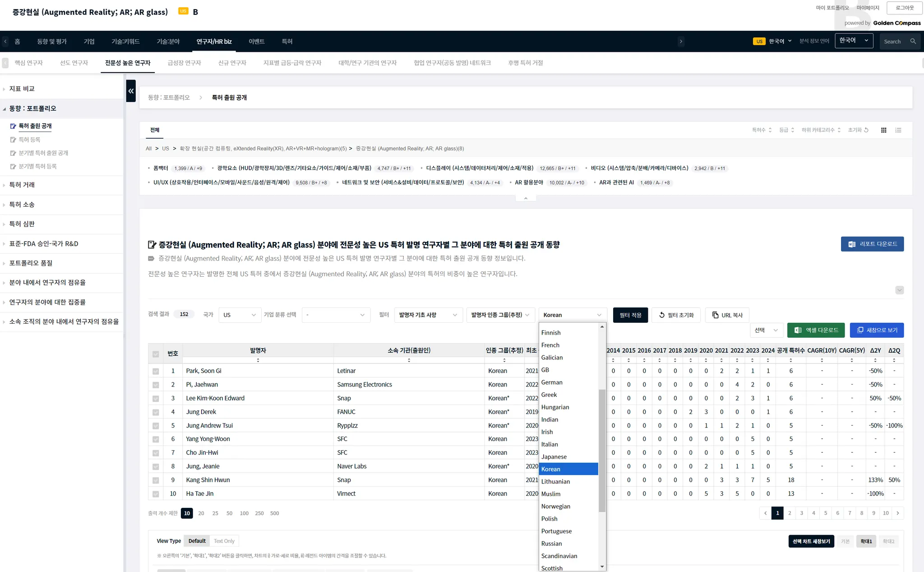Viewport: 924px width, 572px height.
Task: Switch to grid view icon
Action: click(x=883, y=130)
